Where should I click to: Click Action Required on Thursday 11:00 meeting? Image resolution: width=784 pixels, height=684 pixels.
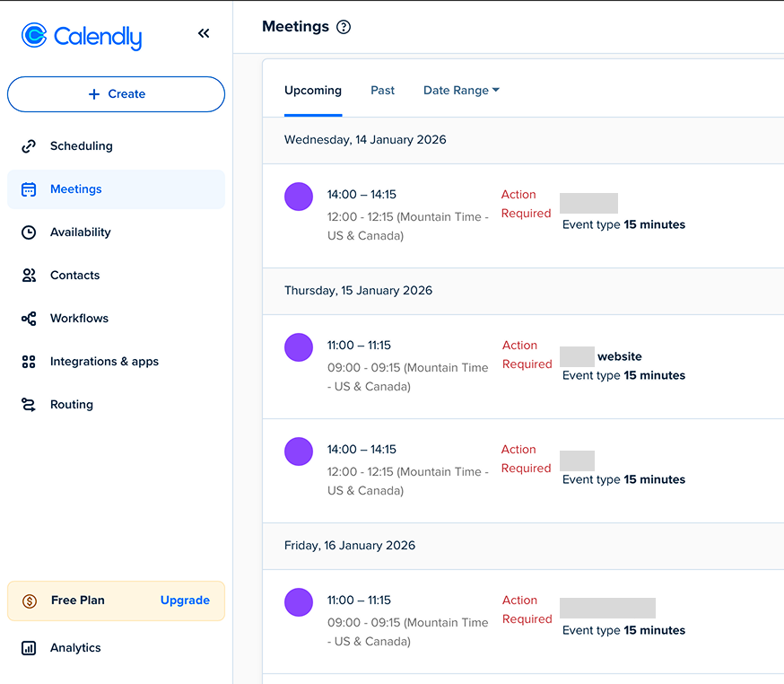(527, 355)
